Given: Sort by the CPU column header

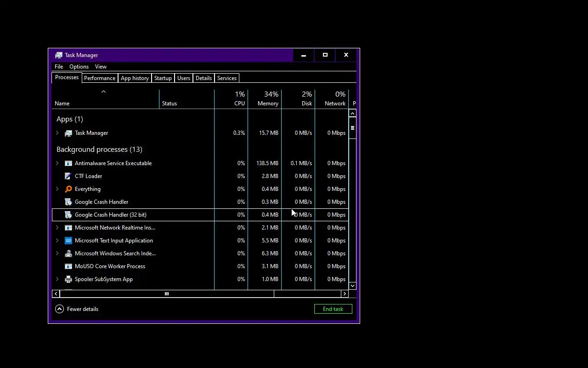Looking at the screenshot, I should (231, 99).
